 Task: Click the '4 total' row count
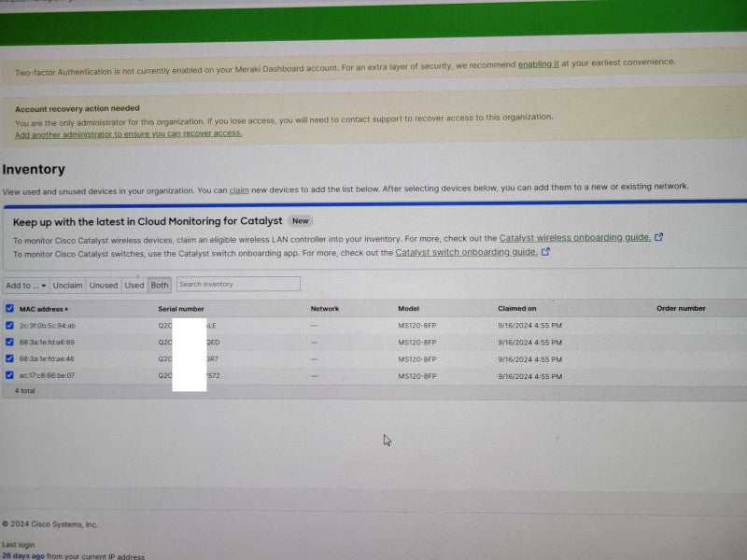pyautogui.click(x=25, y=390)
